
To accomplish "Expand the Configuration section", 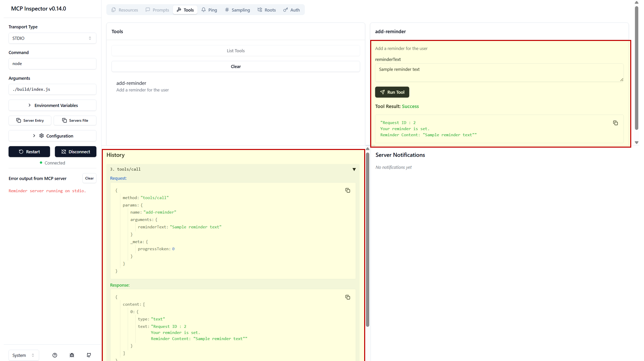I will (x=52, y=136).
